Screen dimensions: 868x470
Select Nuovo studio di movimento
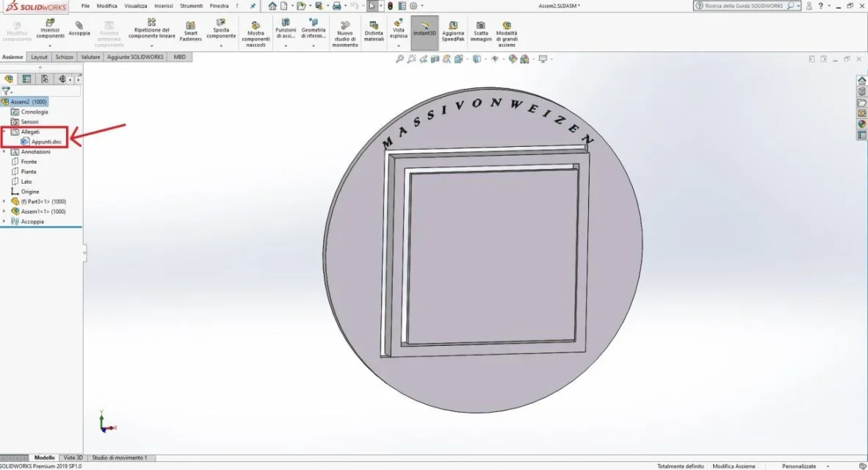coord(345,34)
